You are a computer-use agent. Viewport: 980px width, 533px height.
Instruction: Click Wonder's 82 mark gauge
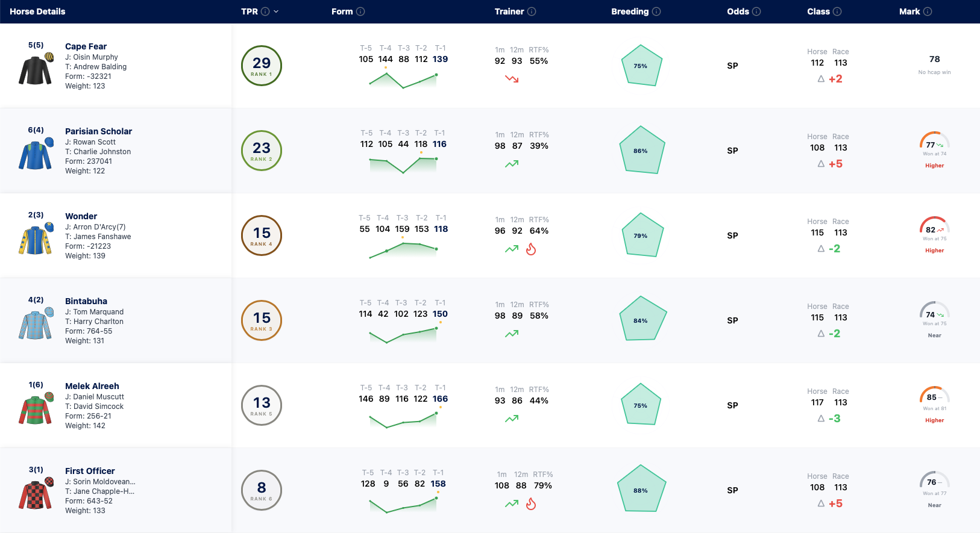pos(935,225)
